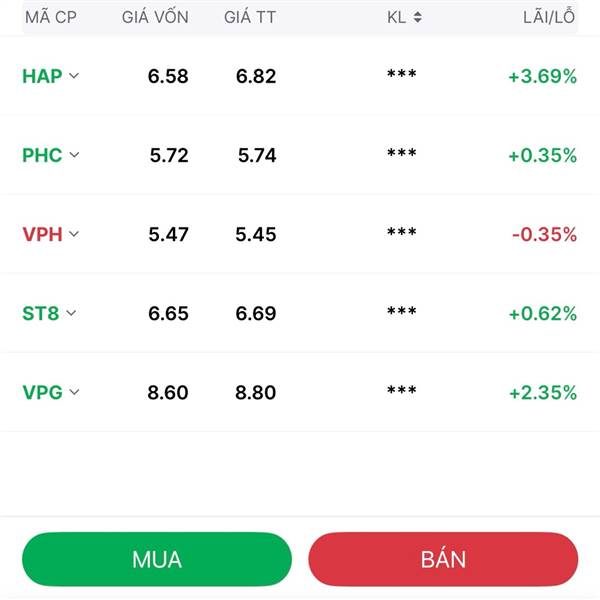Screen dimensions: 600x600
Task: Open the VPG ticker symbol
Action: click(x=42, y=392)
